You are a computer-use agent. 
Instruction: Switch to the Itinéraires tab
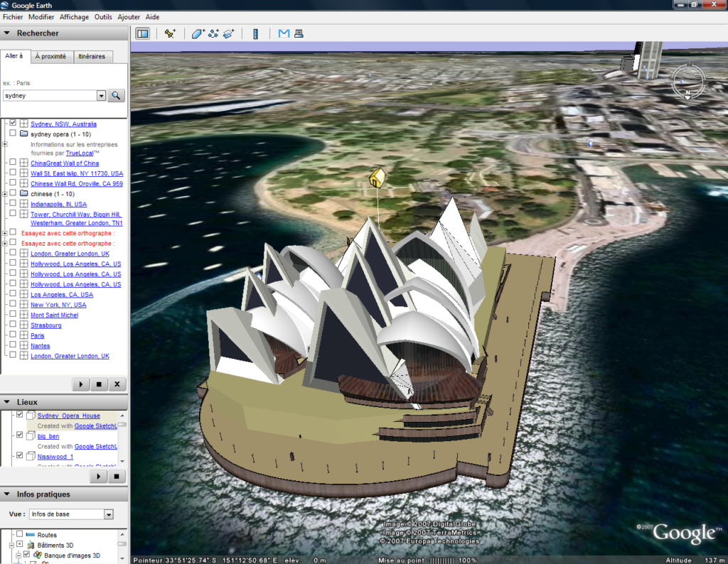tap(92, 57)
